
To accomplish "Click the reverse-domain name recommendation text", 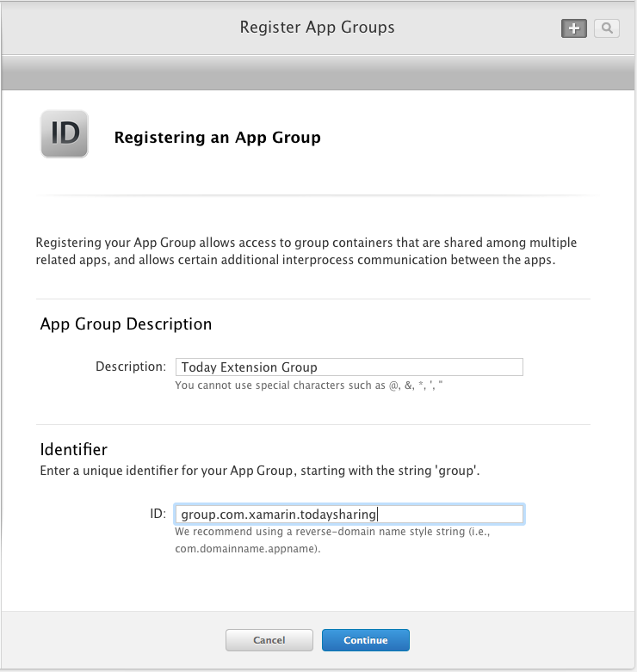I will pyautogui.click(x=332, y=540).
